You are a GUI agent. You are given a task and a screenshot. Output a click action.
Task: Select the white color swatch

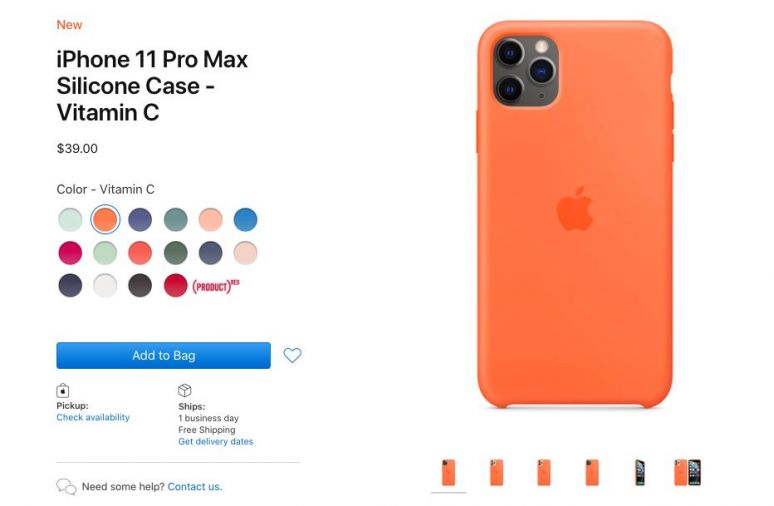tap(105, 285)
